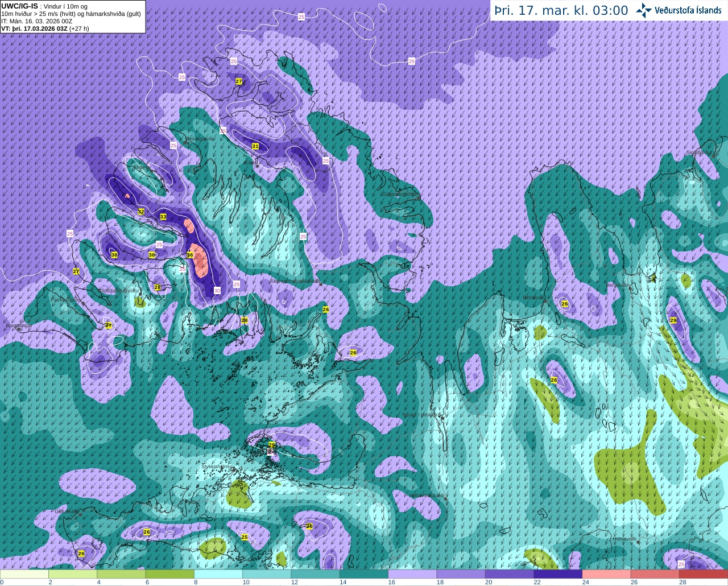Image resolution: width=728 pixels, height=586 pixels.
Task: Click the Veðurstofa Íslands wordmark text
Action: pos(688,10)
